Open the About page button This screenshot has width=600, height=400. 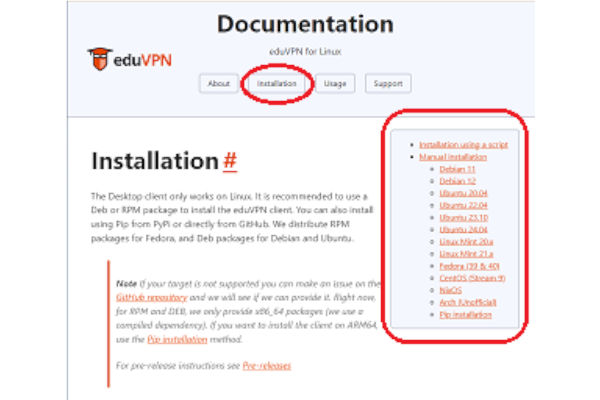pos(219,84)
